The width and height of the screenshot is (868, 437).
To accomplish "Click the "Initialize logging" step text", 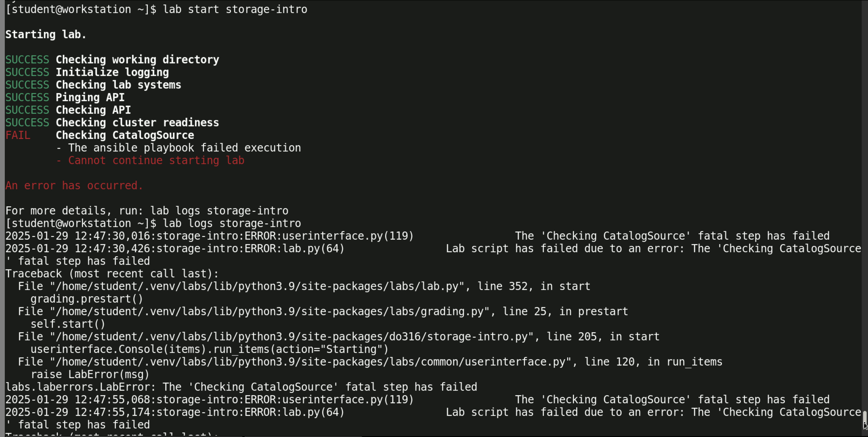I will [x=112, y=72].
